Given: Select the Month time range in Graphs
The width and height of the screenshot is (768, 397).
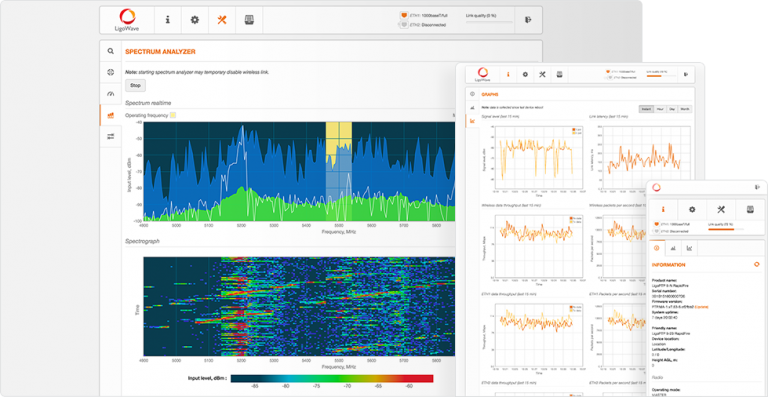Looking at the screenshot, I should (x=685, y=109).
